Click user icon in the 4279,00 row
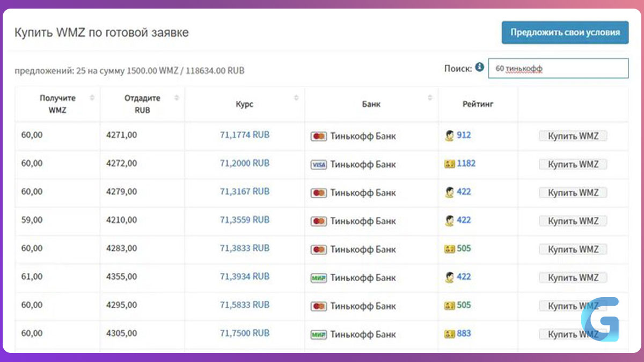This screenshot has height=362, width=644. tap(449, 192)
